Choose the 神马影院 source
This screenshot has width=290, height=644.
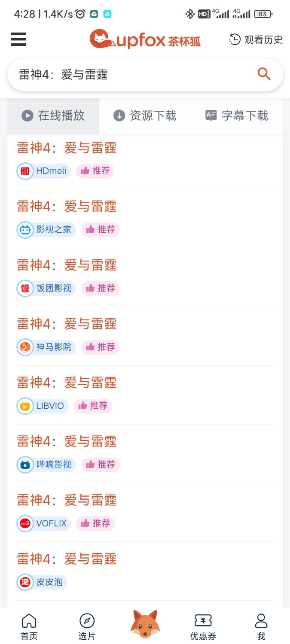[46, 347]
